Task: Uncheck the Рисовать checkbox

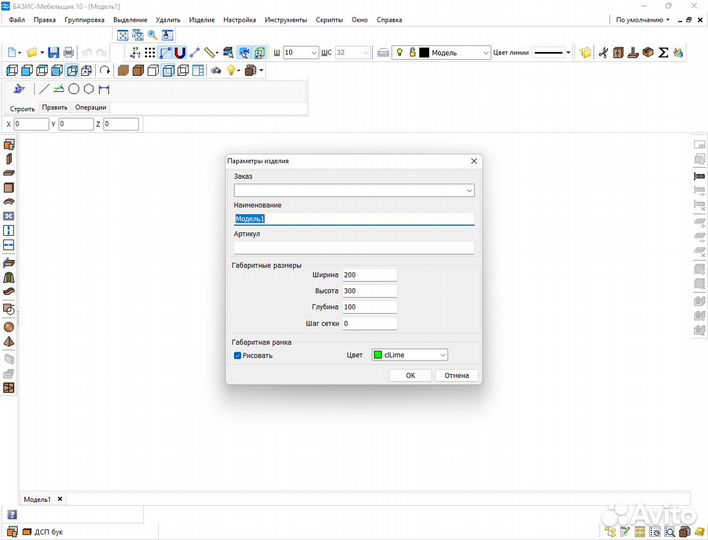Action: point(238,355)
